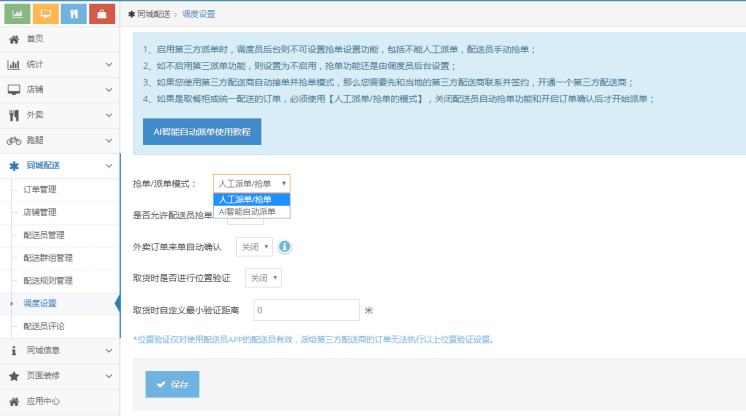
Task: Expand the 同城信息 sidebar section
Action: pyautogui.click(x=60, y=350)
